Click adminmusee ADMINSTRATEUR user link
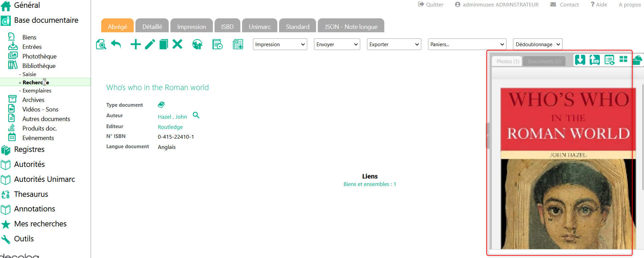 tap(497, 4)
